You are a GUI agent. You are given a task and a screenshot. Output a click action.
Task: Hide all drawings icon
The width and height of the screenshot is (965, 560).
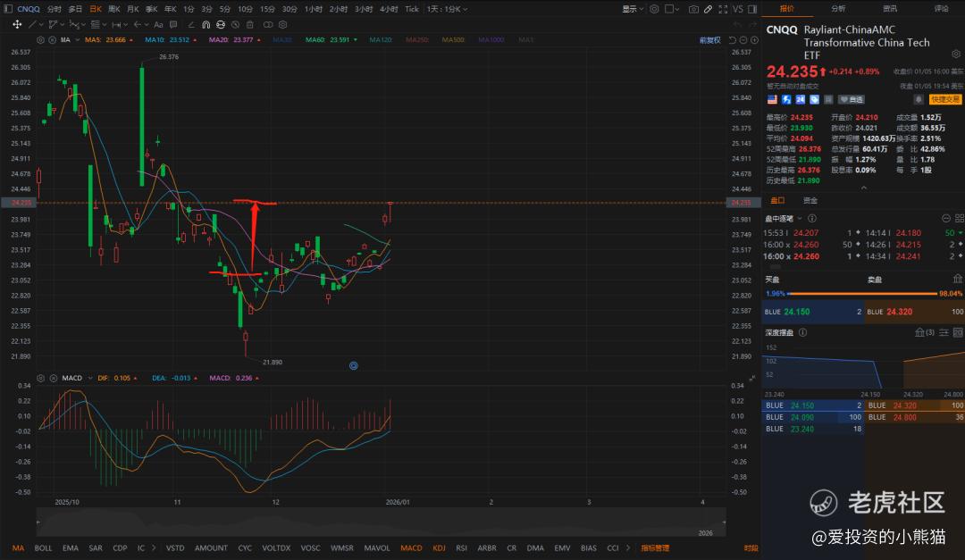click(x=235, y=25)
